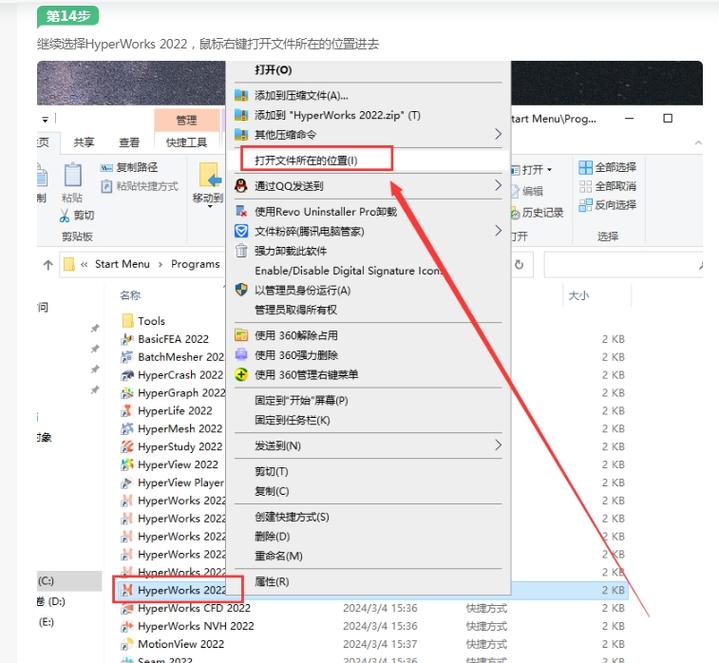
Task: Select the (C:) drive in sidebar
Action: [x=70, y=581]
